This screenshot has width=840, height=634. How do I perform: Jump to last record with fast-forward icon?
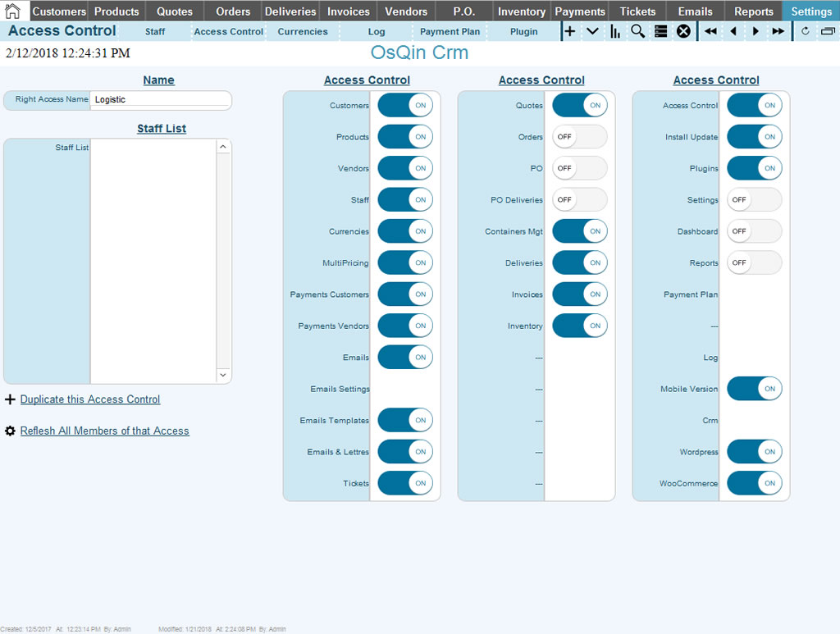click(x=778, y=32)
